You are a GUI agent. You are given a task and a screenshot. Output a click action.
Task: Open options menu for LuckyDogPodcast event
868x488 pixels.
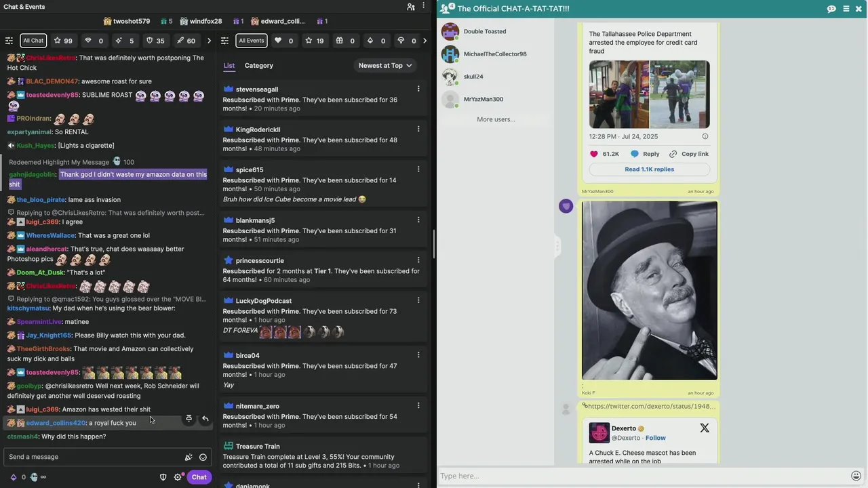(x=418, y=300)
